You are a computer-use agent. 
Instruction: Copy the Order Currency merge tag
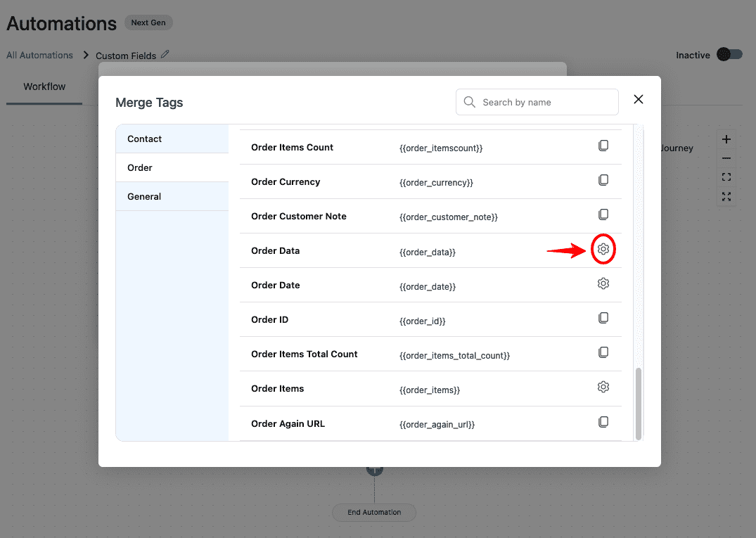(x=603, y=179)
